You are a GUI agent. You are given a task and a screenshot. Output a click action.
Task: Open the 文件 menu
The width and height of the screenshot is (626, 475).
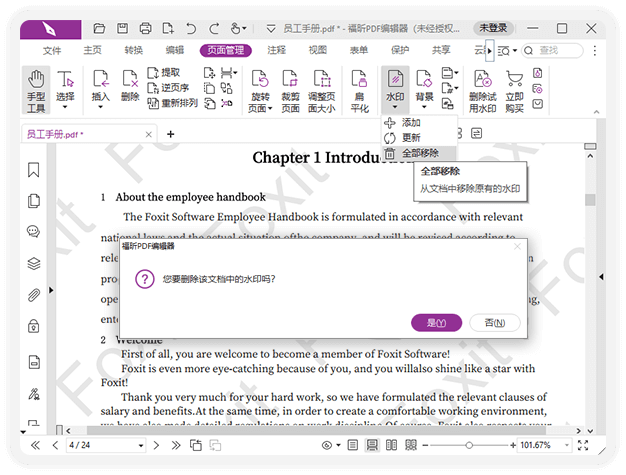52,50
